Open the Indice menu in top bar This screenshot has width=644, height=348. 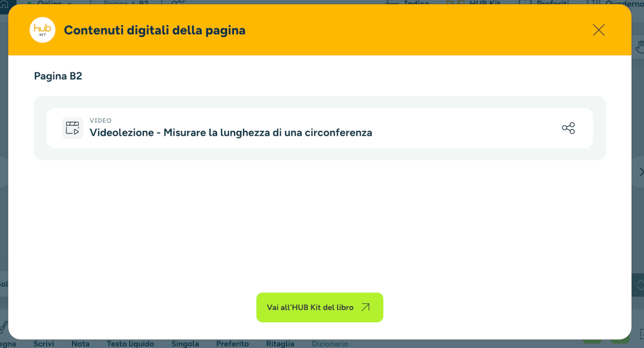tap(409, 3)
